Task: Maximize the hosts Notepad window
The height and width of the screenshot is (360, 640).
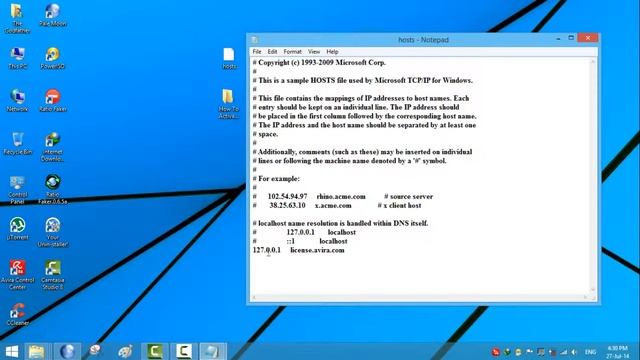Action: (571, 38)
